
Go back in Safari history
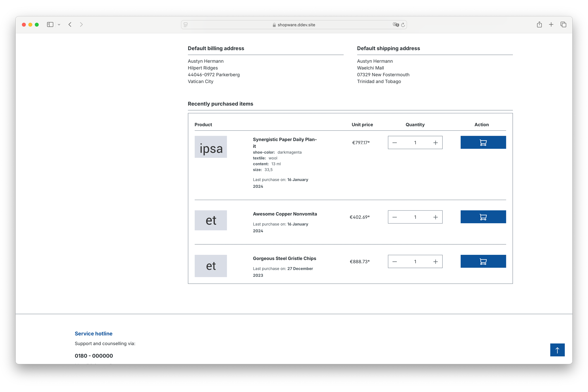[x=70, y=24]
